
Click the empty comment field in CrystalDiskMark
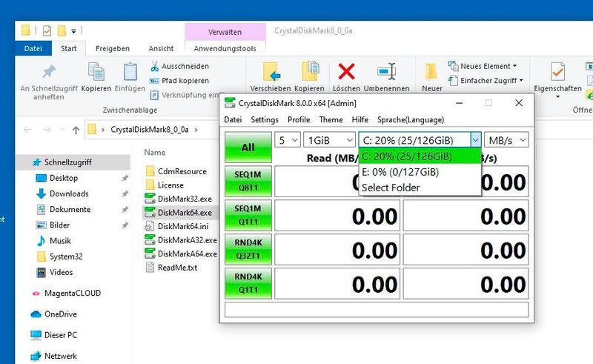pos(377,310)
